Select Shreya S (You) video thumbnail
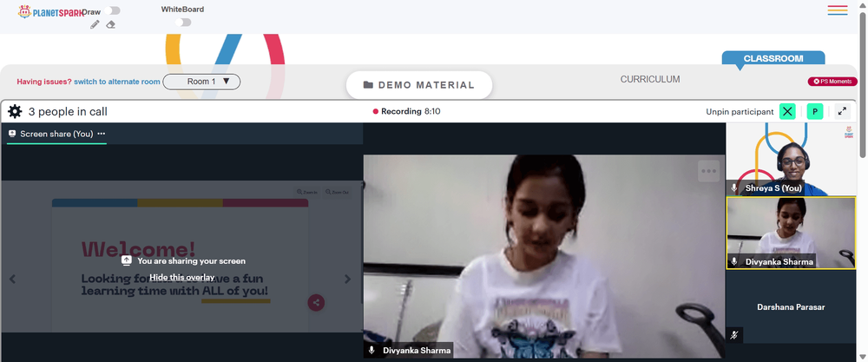Image resolution: width=868 pixels, height=362 pixels. click(x=791, y=160)
